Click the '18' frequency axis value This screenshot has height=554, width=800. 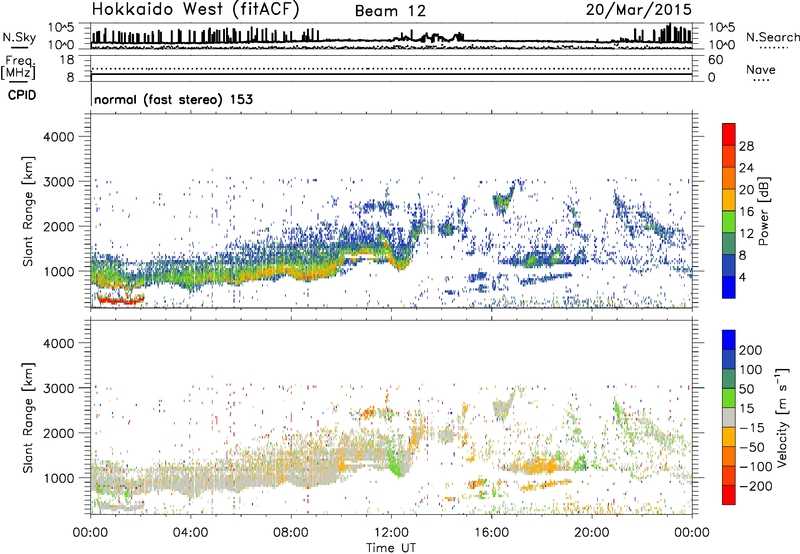[67, 60]
